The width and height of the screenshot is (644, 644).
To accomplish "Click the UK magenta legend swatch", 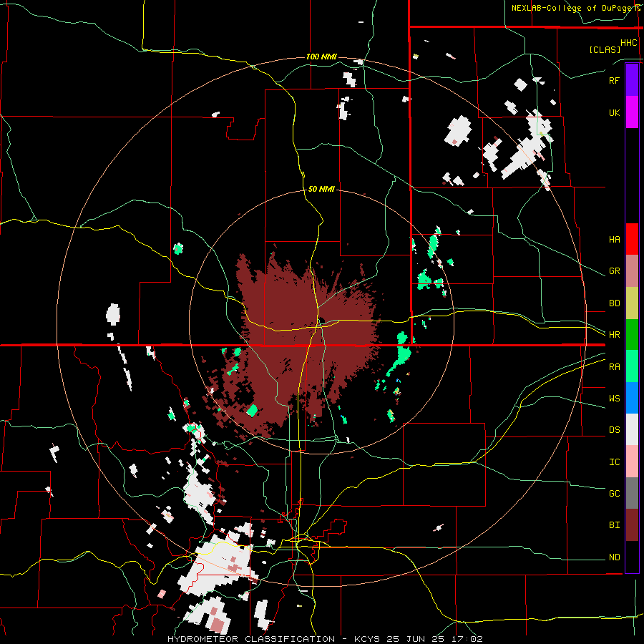I will (632, 112).
